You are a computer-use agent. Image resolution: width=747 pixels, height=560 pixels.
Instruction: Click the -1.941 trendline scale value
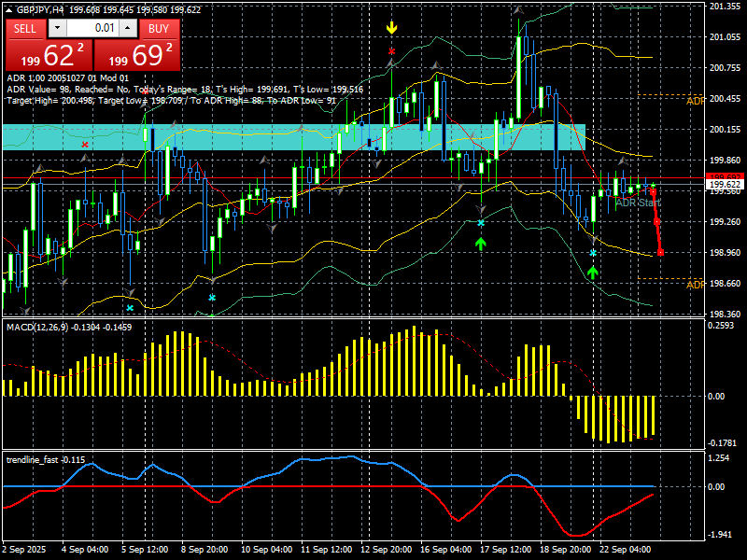click(719, 535)
